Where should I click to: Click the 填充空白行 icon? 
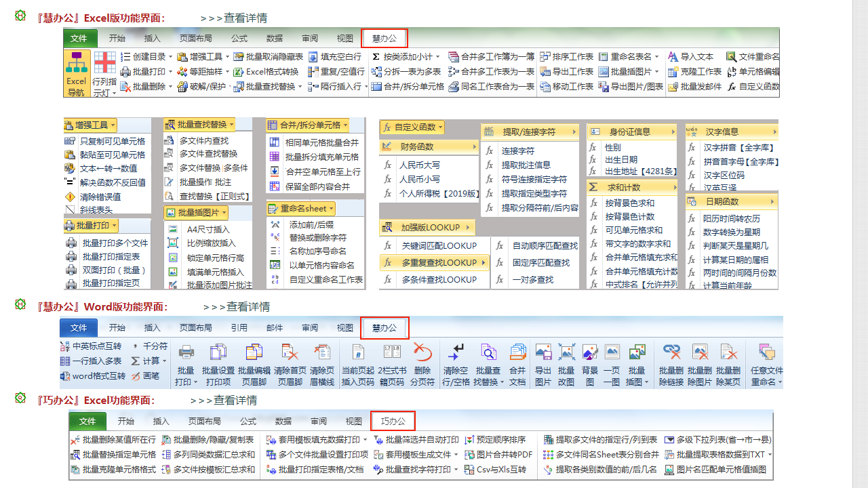(x=313, y=57)
